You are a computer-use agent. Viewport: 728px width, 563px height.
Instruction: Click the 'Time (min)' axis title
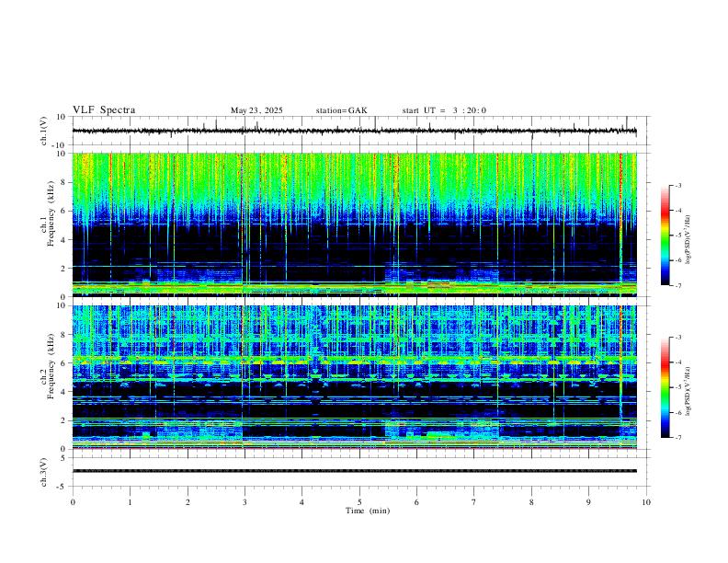click(368, 511)
